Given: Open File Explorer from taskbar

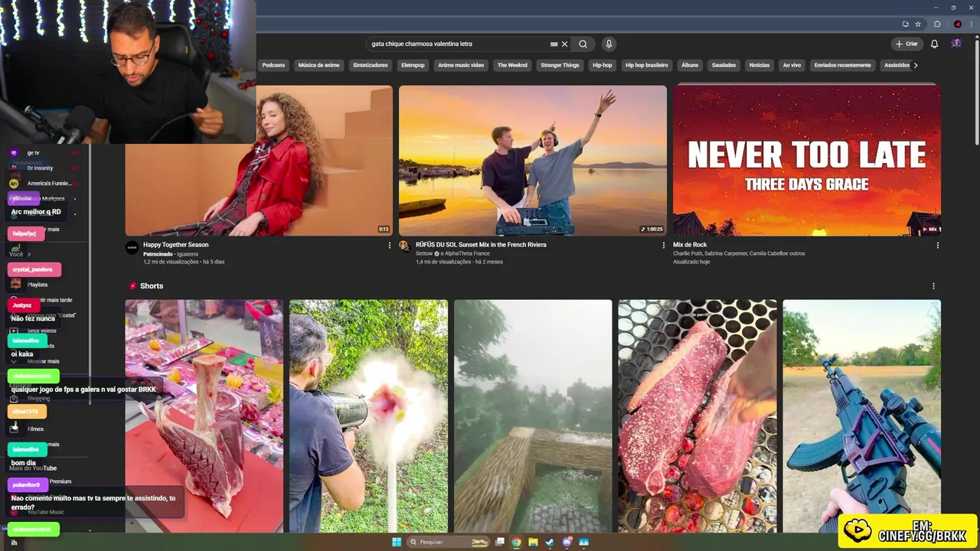Looking at the screenshot, I should click(534, 542).
